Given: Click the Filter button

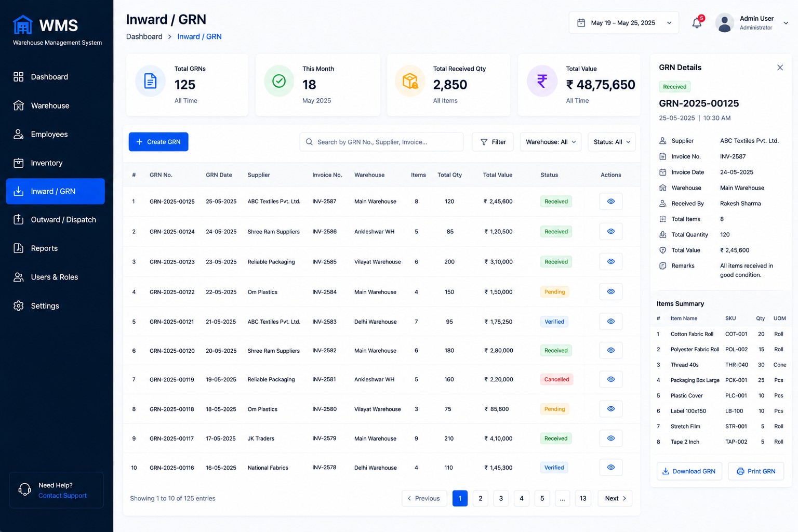Looking at the screenshot, I should (493, 142).
